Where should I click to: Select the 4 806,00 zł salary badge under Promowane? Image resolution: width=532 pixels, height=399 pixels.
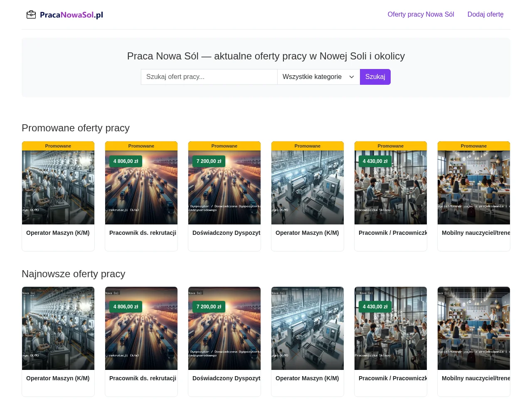pyautogui.click(x=126, y=161)
